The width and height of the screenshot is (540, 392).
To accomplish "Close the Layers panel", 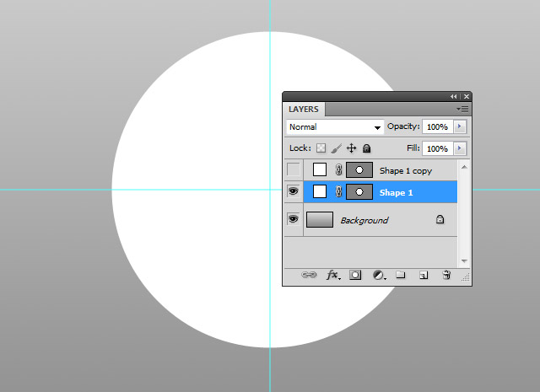I will pos(467,97).
